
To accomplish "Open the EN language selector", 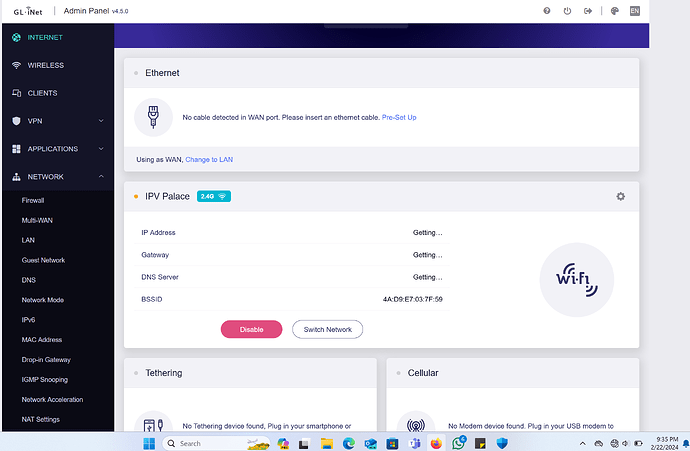I will tap(634, 11).
